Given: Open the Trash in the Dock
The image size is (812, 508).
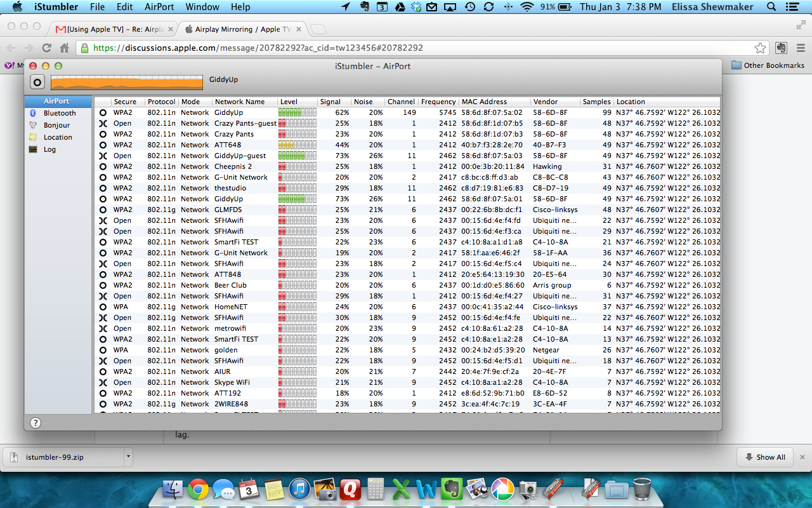Looking at the screenshot, I should (x=642, y=489).
